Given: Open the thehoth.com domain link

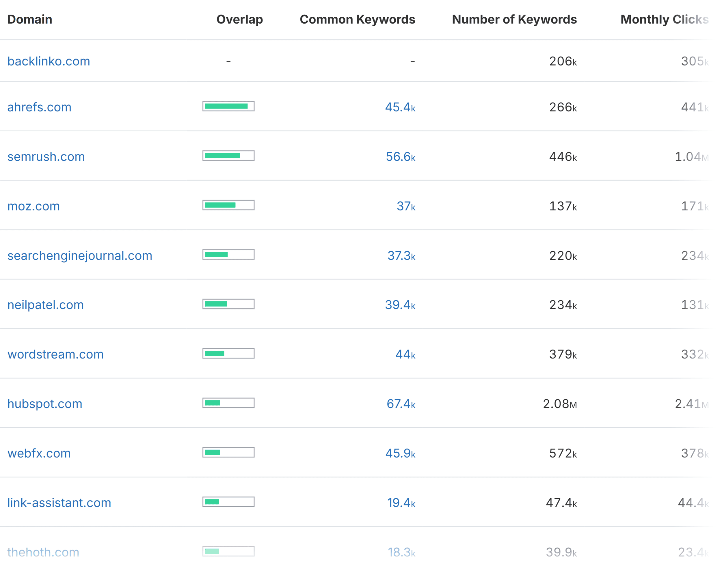Looking at the screenshot, I should [x=43, y=552].
